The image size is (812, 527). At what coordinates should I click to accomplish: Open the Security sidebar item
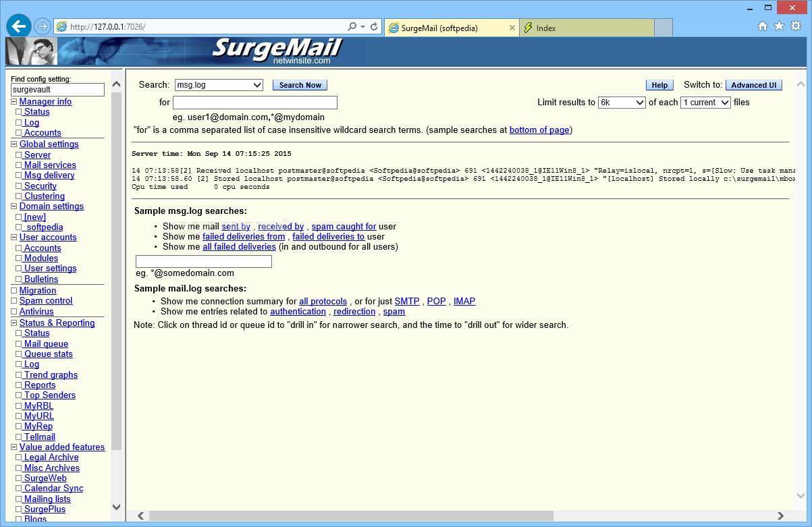(40, 186)
